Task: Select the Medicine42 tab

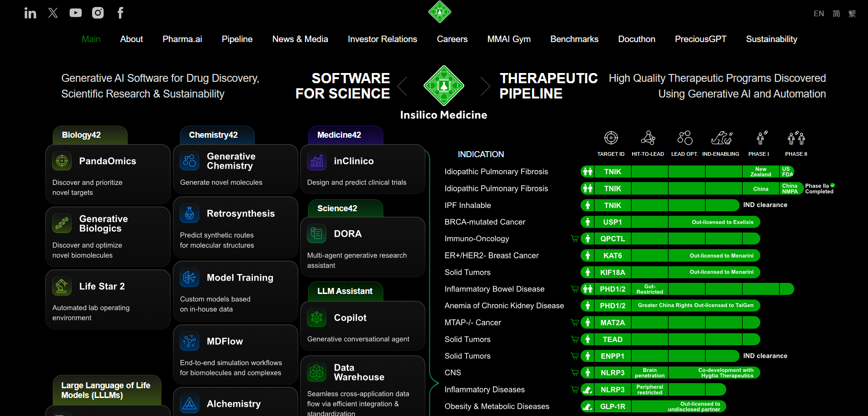Action: coord(345,135)
